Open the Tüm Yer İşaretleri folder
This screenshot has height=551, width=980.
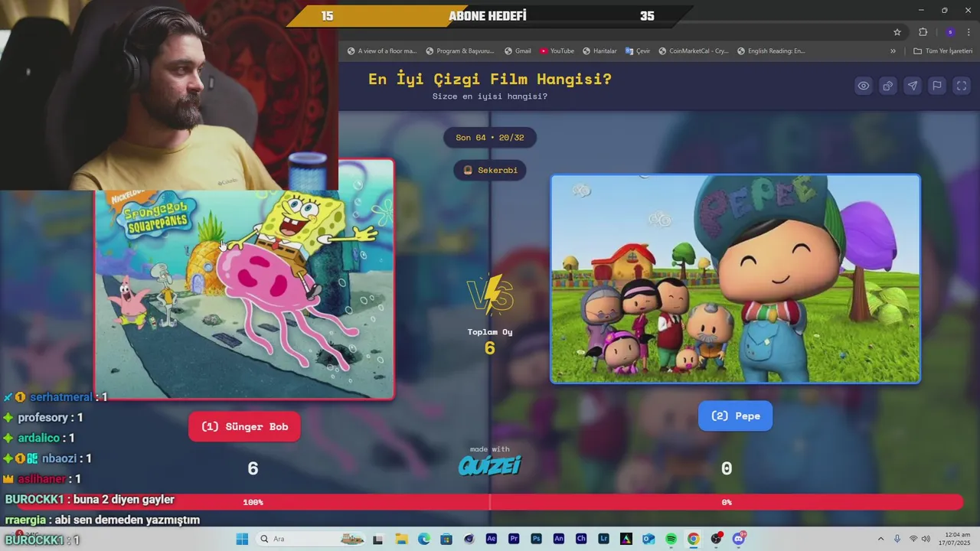[x=942, y=51]
